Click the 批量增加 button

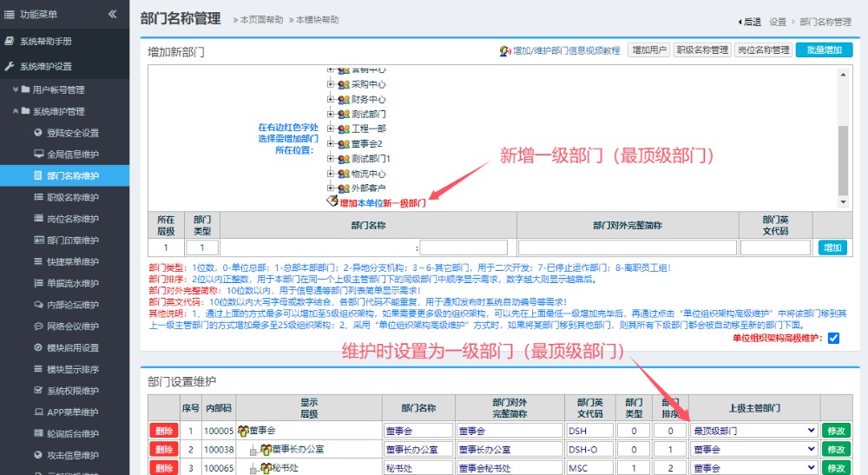click(824, 50)
